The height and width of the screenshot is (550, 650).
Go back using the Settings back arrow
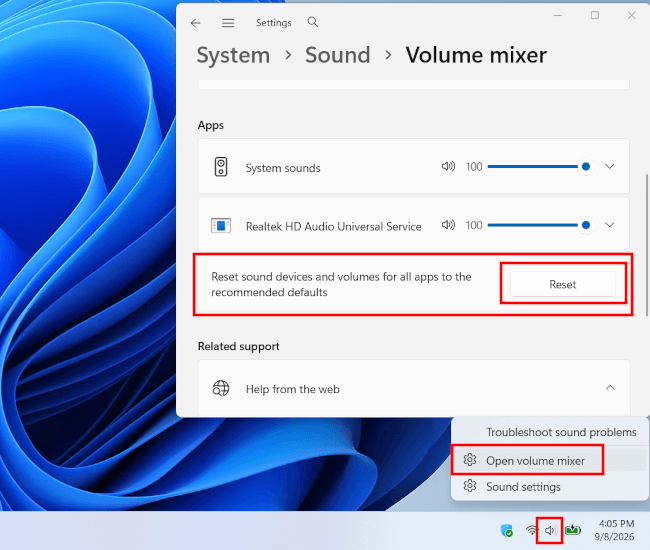[196, 23]
